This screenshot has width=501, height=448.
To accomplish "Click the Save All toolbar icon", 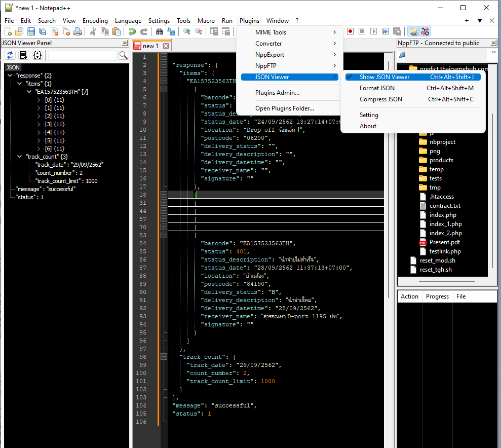I will (43, 31).
